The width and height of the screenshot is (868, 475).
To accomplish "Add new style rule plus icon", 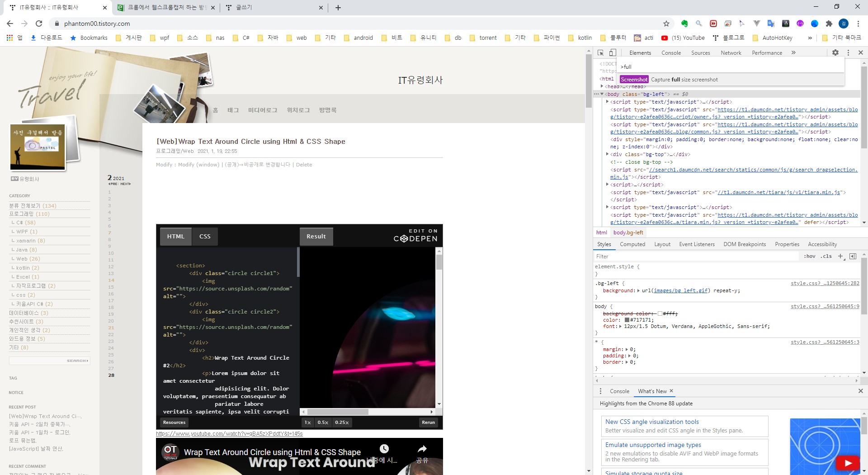I will point(840,256).
